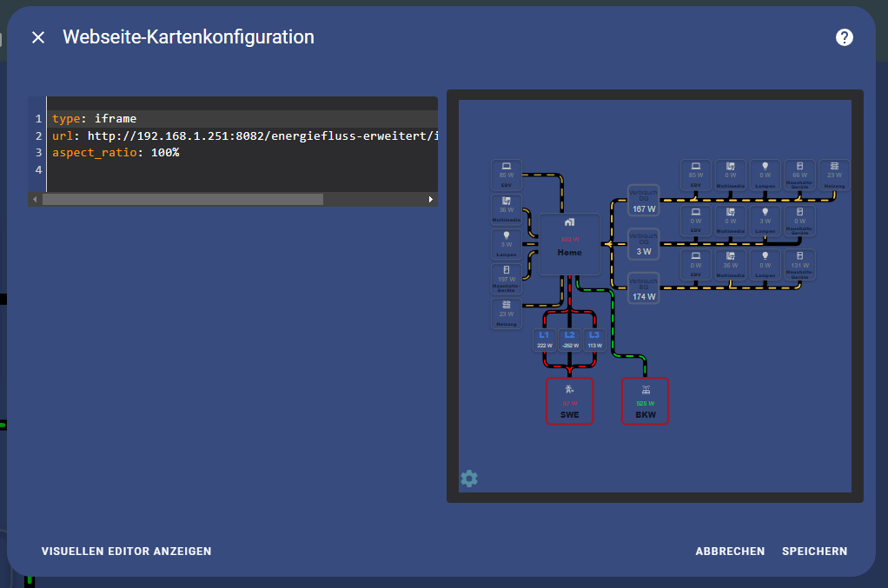This screenshot has height=588, width=888.
Task: Click the code editor horizontal scrollbar thumb
Action: pos(183,199)
